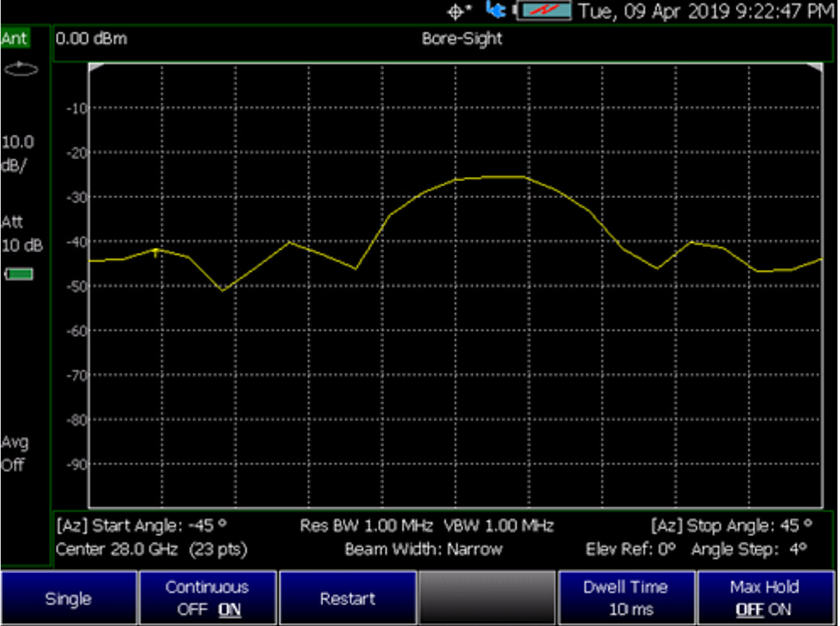Tap the Single sweep softkey
Viewport: 840px width, 626px height.
click(69, 598)
